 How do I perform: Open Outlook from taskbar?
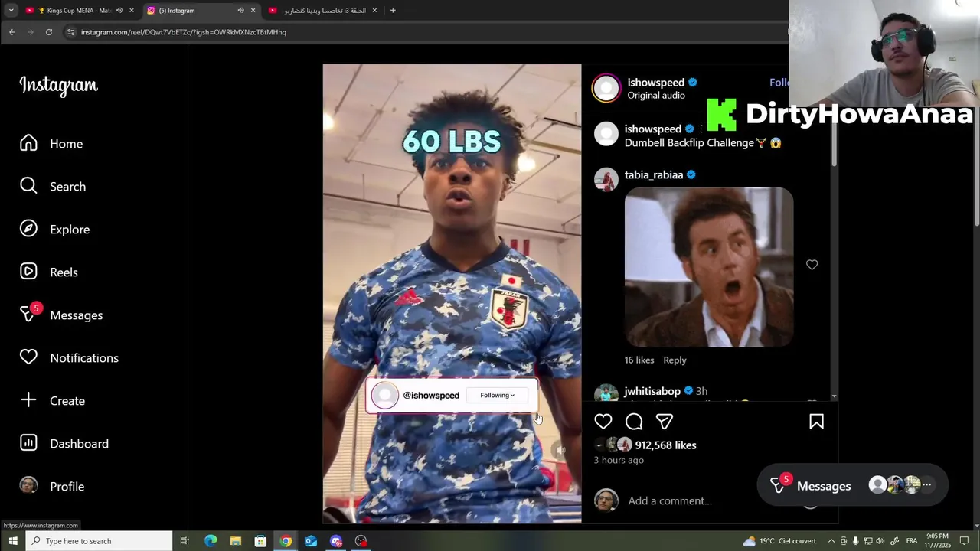click(x=311, y=541)
